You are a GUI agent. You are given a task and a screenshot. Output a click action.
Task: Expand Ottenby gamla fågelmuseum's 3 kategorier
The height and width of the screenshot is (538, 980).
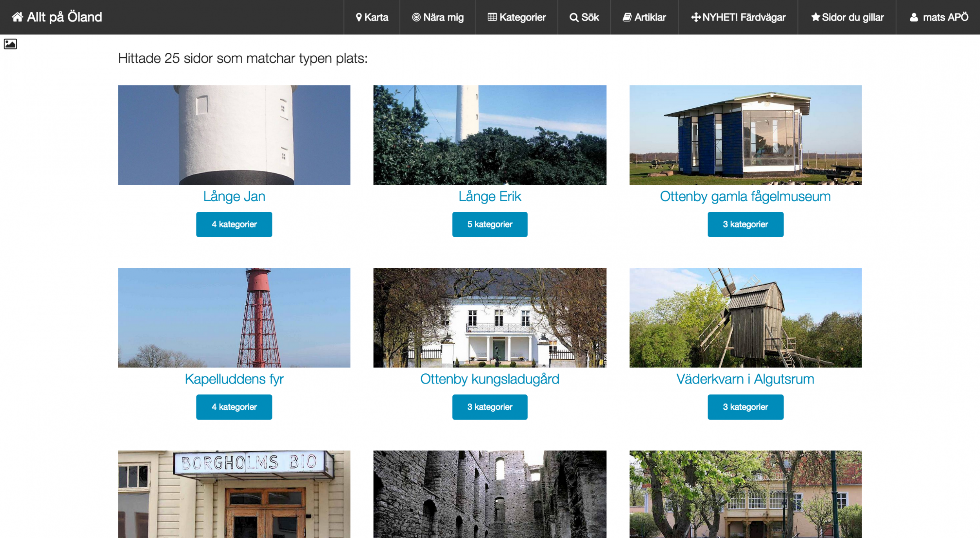745,224
